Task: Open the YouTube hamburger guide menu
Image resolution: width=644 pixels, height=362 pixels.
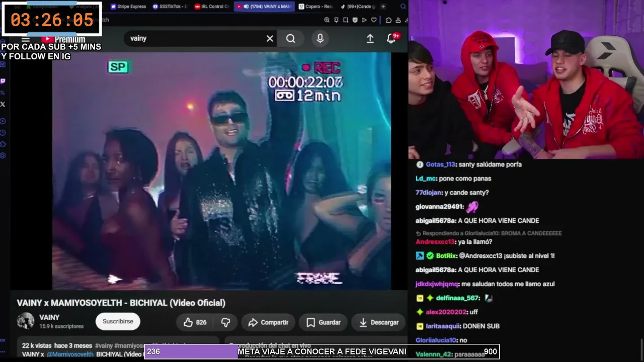Action: pyautogui.click(x=26, y=40)
